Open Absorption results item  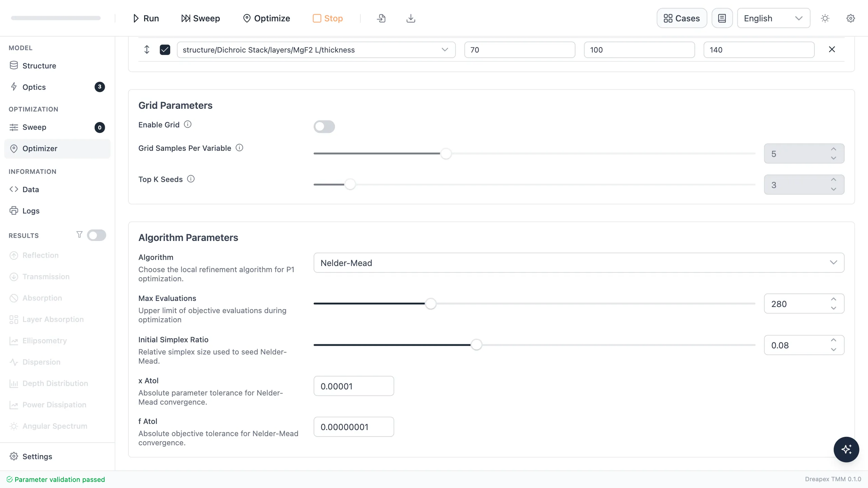tap(57, 298)
